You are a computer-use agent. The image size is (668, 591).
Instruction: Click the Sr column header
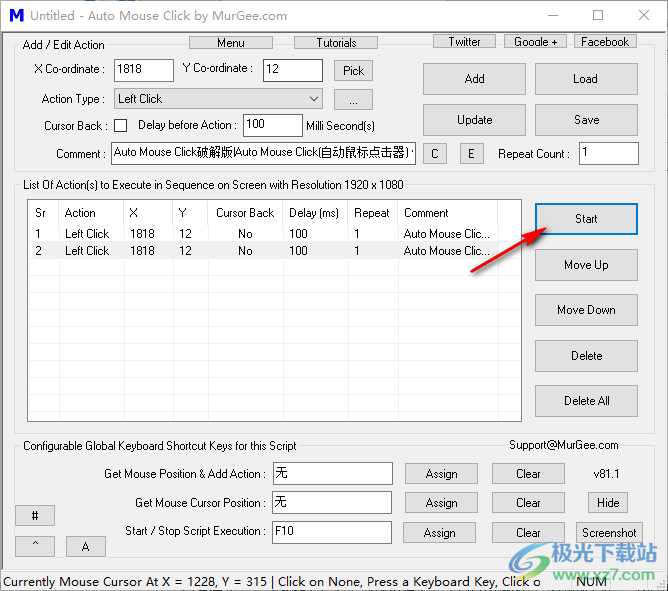point(43,213)
